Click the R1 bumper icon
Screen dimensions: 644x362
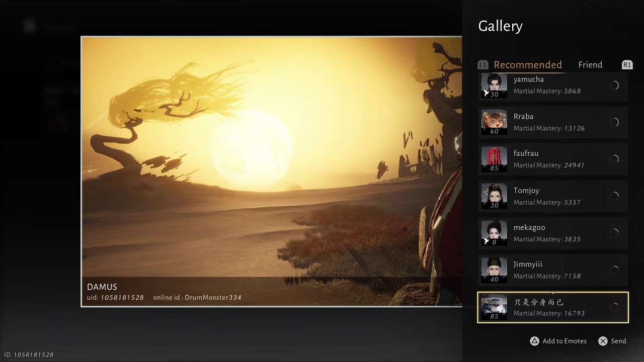tap(627, 65)
